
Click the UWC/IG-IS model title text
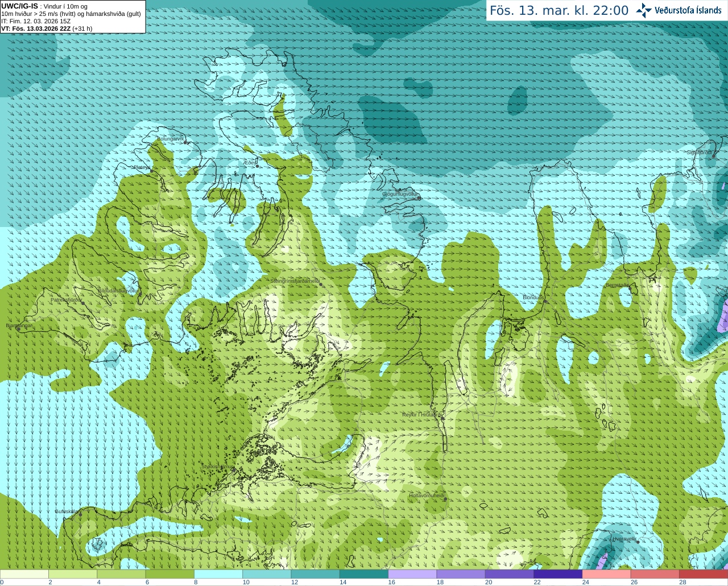tap(20, 6)
